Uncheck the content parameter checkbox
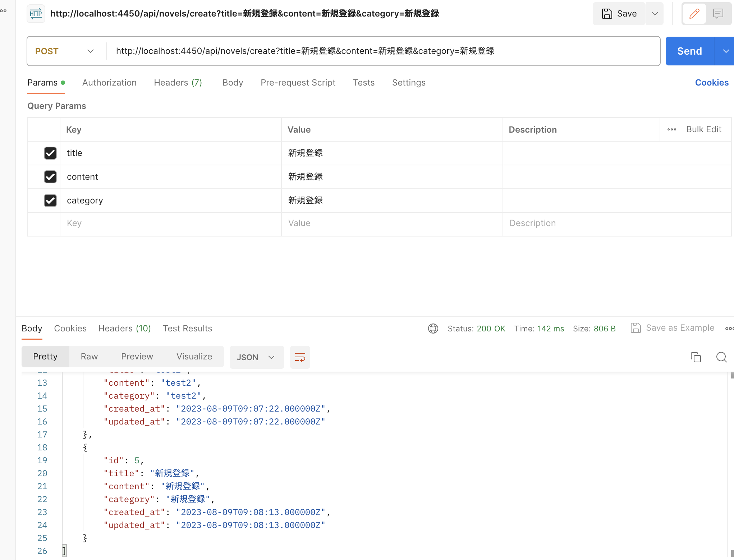Image resolution: width=734 pixels, height=560 pixels. [x=50, y=177]
